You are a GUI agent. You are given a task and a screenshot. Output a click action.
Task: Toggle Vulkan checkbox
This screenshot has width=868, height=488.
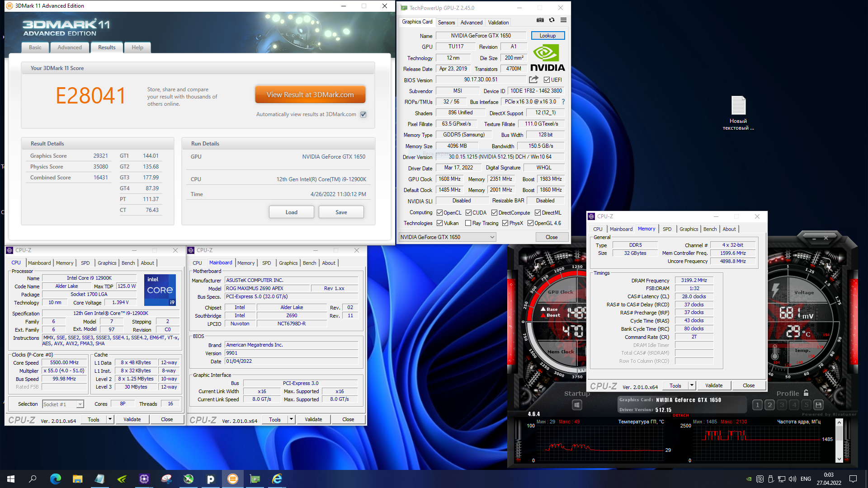tap(439, 223)
